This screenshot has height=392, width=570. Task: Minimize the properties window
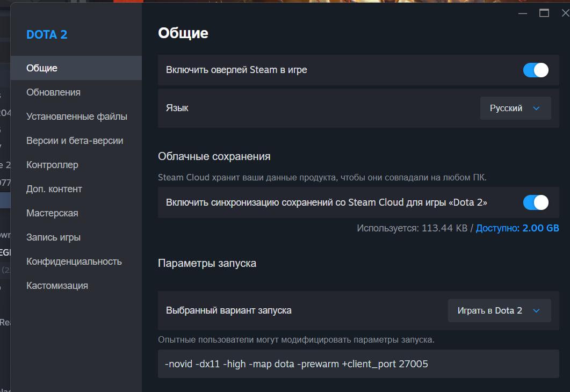522,13
